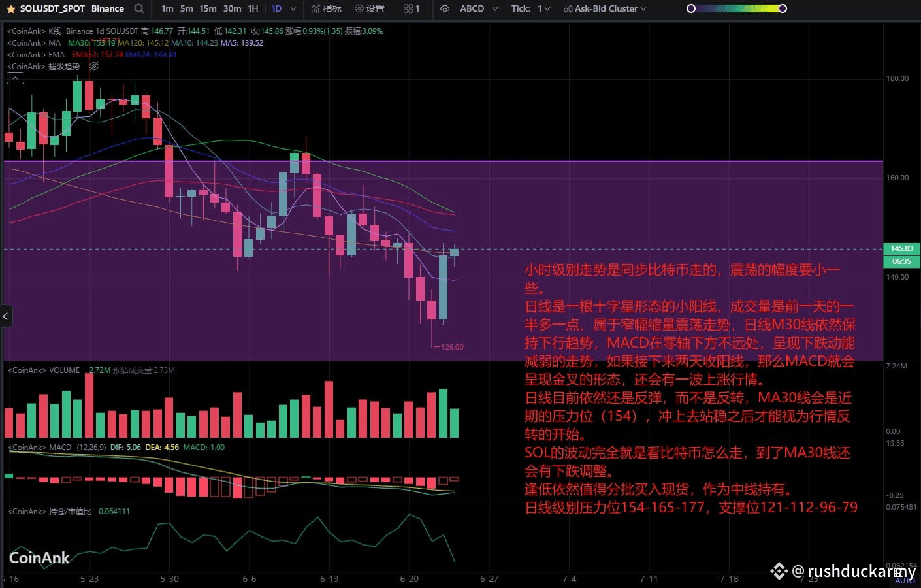Click the <CoinAnk> MACD pane label

[40, 448]
